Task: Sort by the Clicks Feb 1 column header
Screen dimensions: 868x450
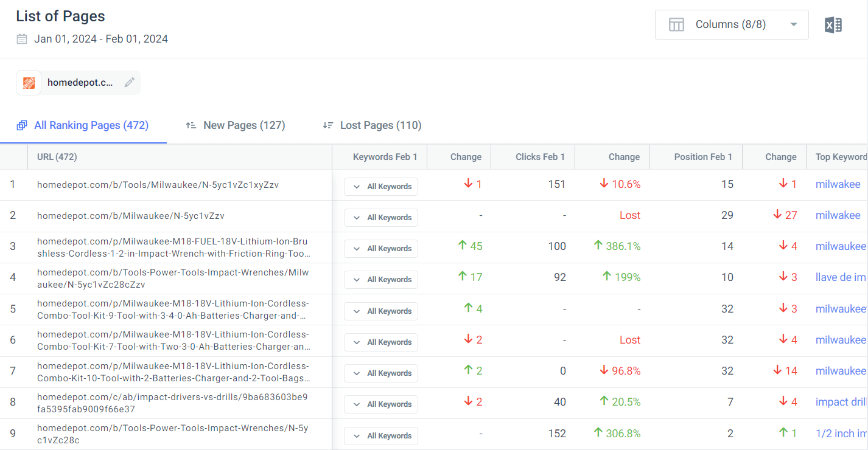Action: (540, 156)
